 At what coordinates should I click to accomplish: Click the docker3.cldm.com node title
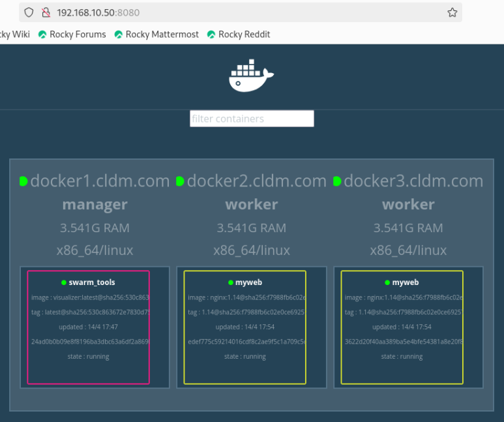(x=413, y=181)
